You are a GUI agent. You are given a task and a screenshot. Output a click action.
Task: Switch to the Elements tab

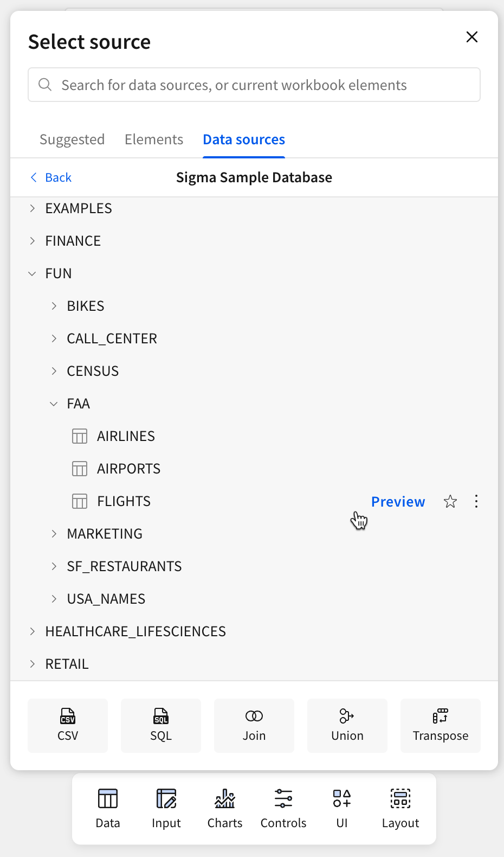pos(154,140)
